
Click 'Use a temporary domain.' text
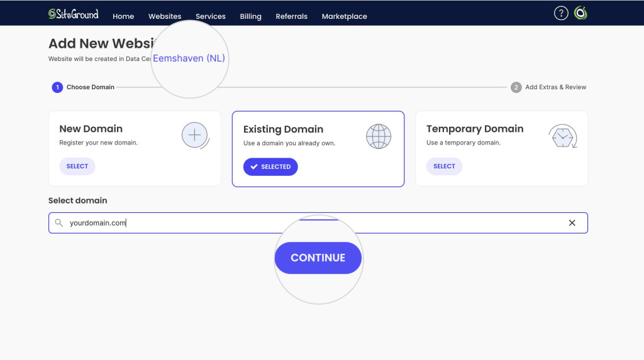[x=464, y=143]
